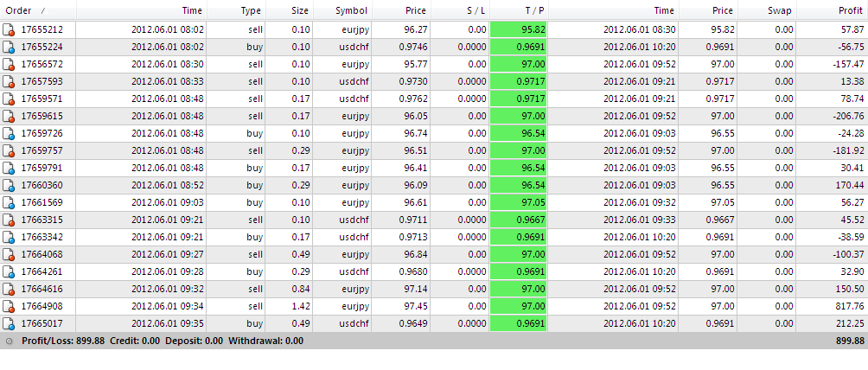868x370 pixels.
Task: Click the open price 96.09
Action: pos(415,186)
